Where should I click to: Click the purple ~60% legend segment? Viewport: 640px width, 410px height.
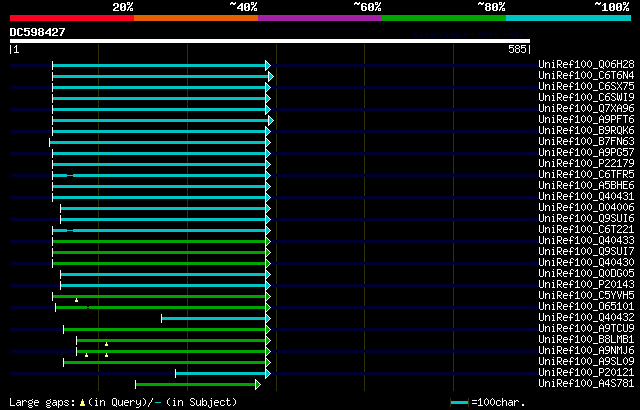point(320,18)
